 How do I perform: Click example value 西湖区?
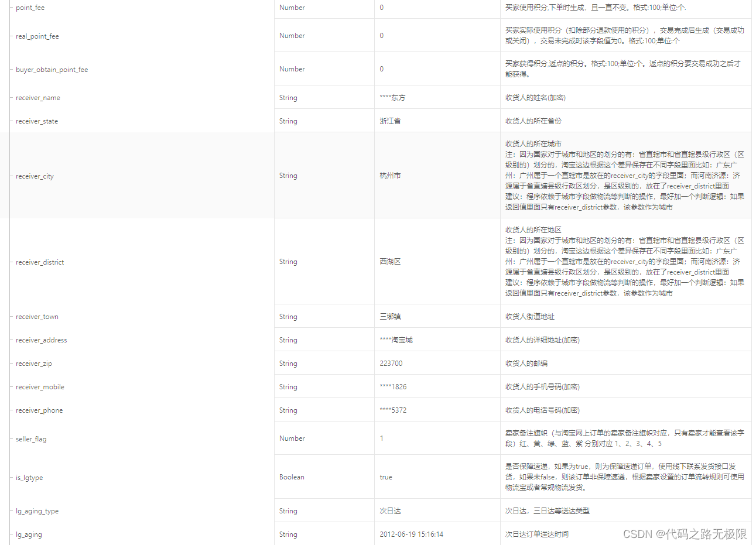[x=390, y=262]
